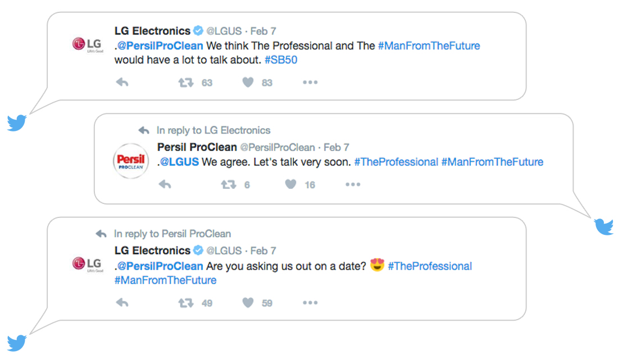
Task: Like the LG tweet with 59 likes
Action: (248, 303)
